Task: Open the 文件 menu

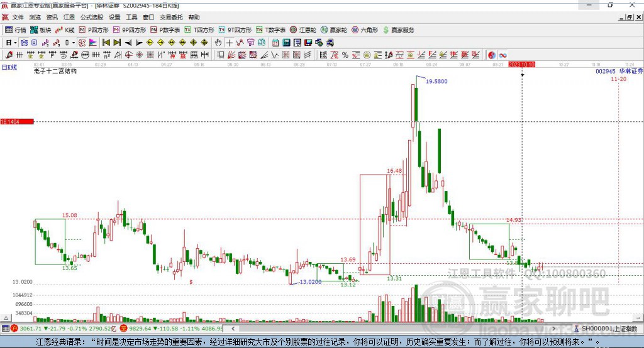Action: pos(18,17)
